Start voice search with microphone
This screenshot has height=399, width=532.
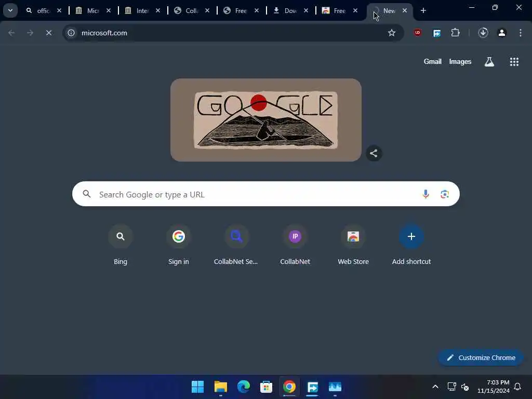tap(425, 194)
